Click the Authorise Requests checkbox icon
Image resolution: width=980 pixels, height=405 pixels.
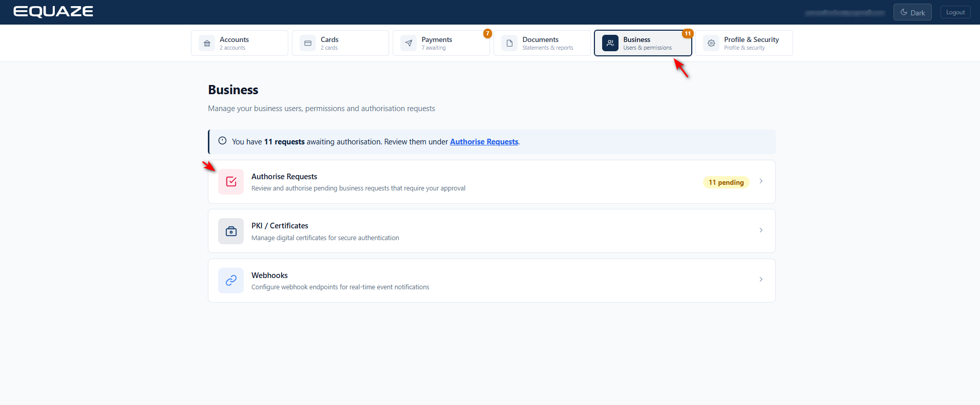tap(231, 182)
